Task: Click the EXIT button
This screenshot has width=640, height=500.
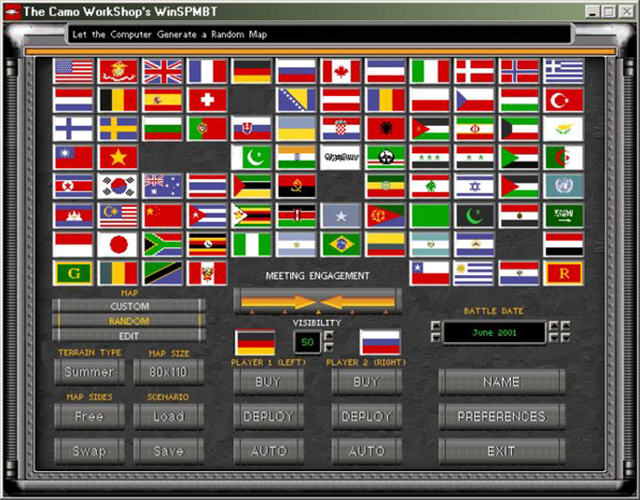Action: pyautogui.click(x=502, y=451)
